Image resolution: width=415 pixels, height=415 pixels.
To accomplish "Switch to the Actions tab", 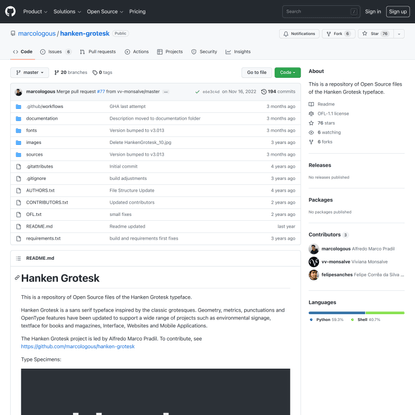I will 137,52.
